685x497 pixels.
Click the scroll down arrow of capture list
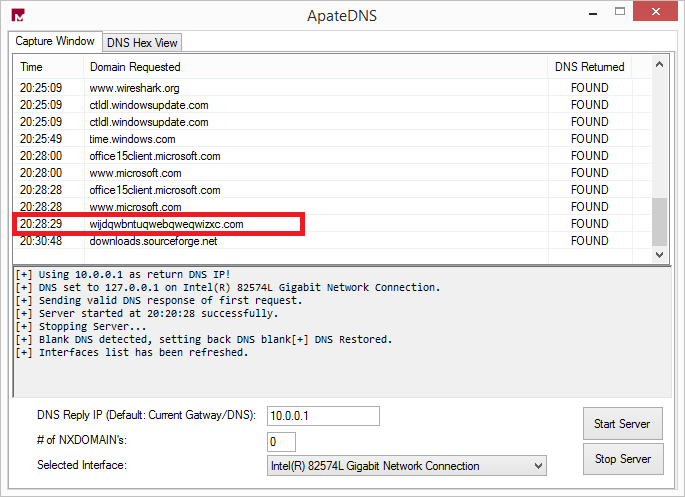click(659, 254)
